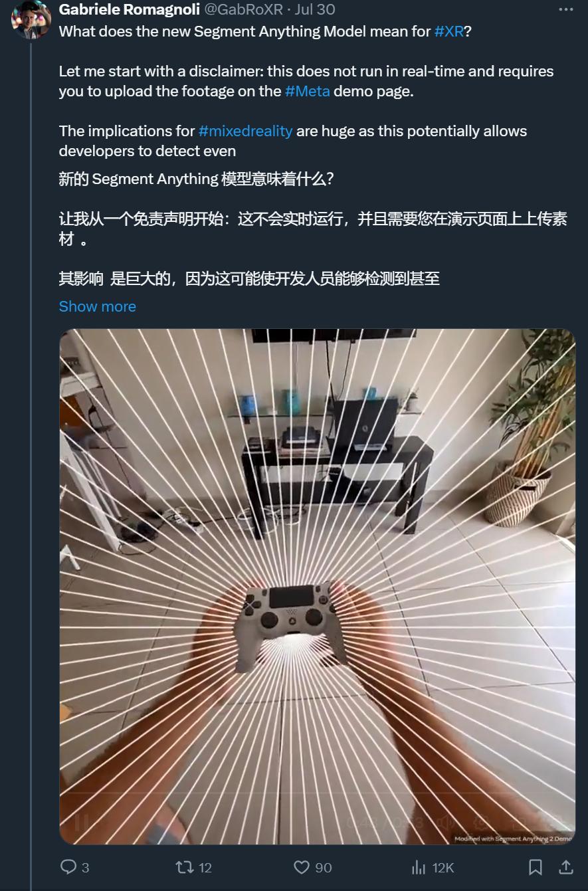Click the 12K views count
588x891 pixels.
(x=443, y=867)
